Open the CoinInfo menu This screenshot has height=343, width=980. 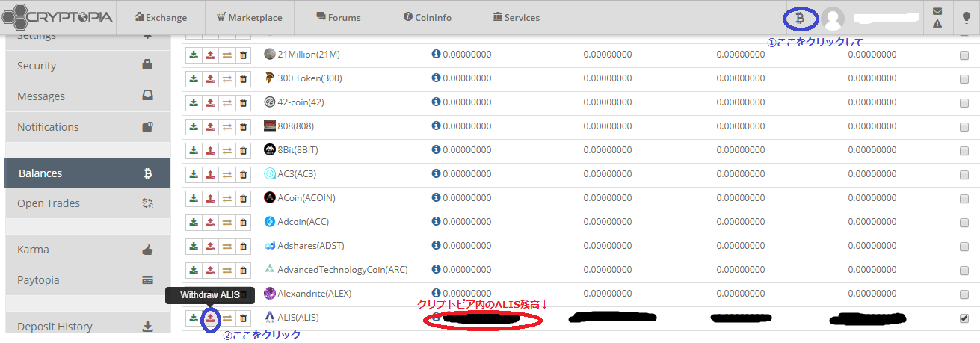[x=428, y=17]
